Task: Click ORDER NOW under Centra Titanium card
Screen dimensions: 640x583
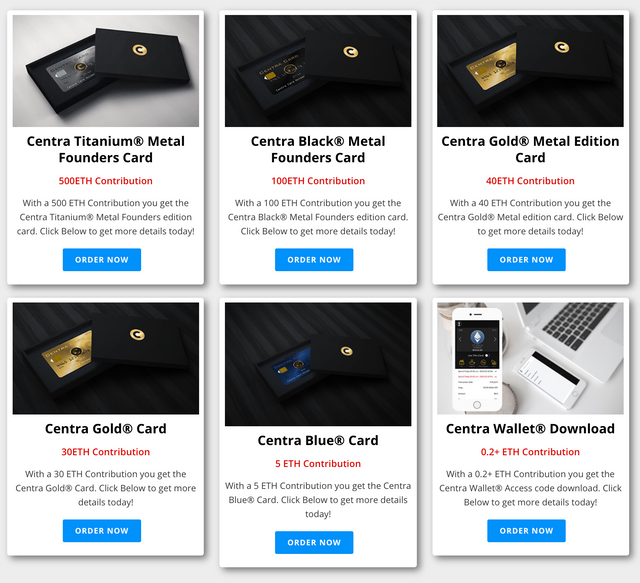Action: [102, 260]
